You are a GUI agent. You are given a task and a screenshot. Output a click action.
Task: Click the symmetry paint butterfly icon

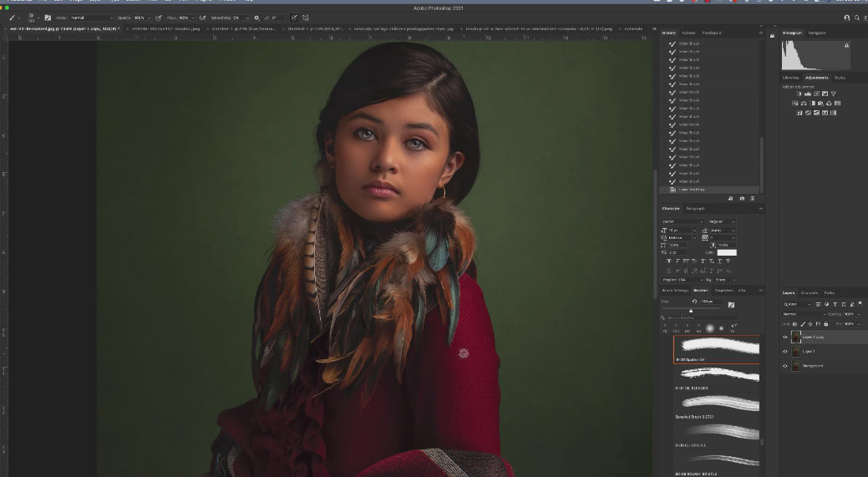pos(306,18)
